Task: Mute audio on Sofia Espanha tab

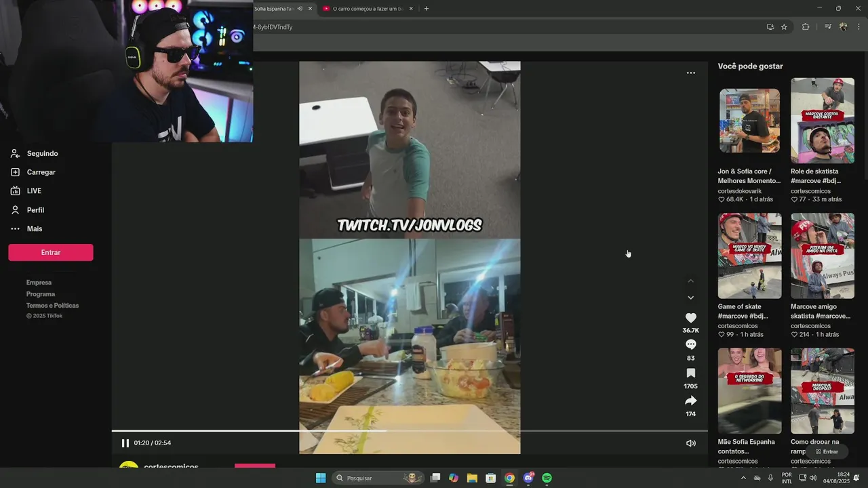Action: tap(300, 9)
